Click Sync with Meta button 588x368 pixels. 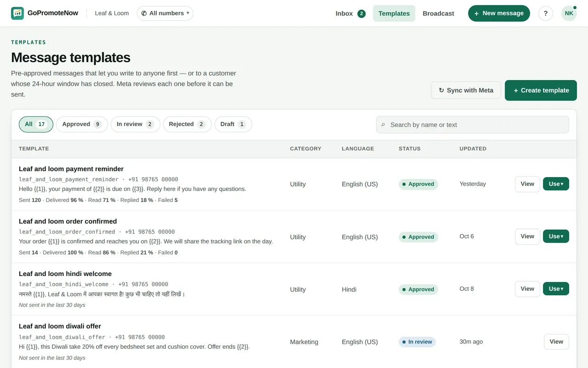coord(466,90)
